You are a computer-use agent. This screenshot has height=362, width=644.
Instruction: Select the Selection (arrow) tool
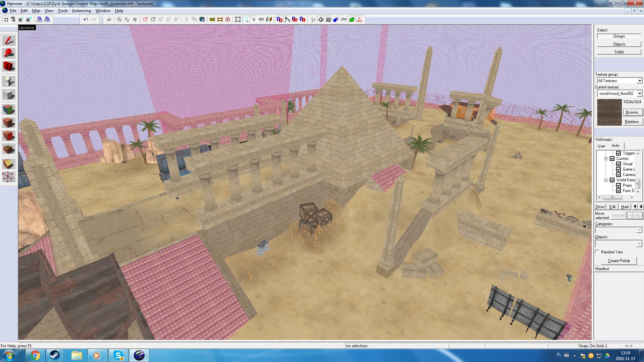click(9, 41)
